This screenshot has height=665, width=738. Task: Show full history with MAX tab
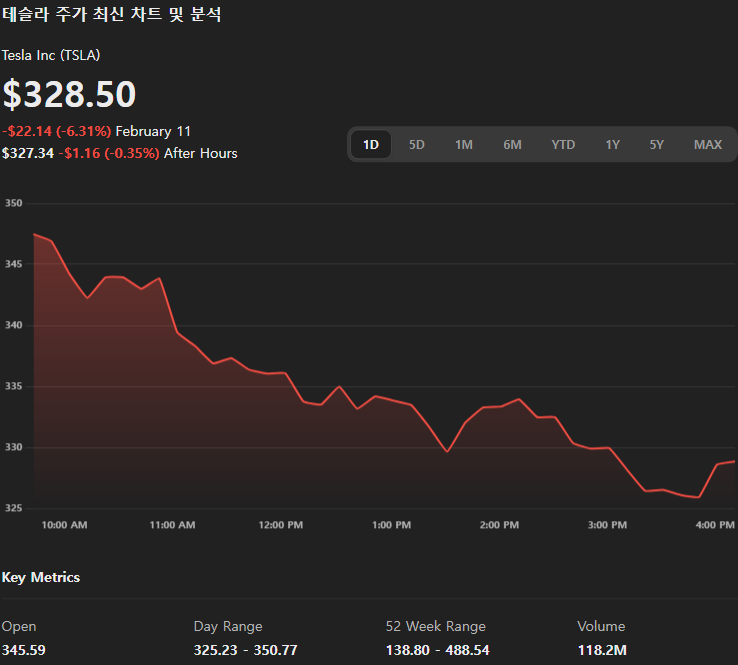click(707, 144)
